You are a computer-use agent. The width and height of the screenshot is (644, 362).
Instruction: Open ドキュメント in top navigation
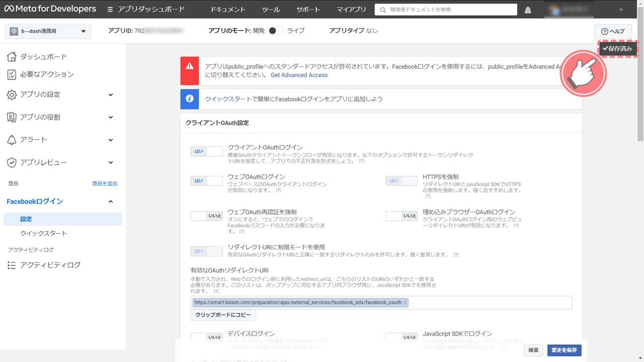click(228, 10)
